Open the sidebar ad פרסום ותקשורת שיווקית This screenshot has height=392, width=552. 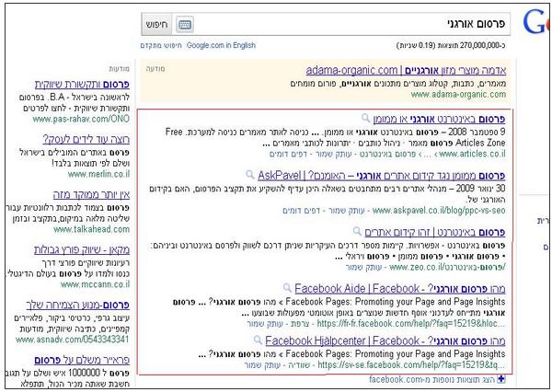(x=82, y=84)
